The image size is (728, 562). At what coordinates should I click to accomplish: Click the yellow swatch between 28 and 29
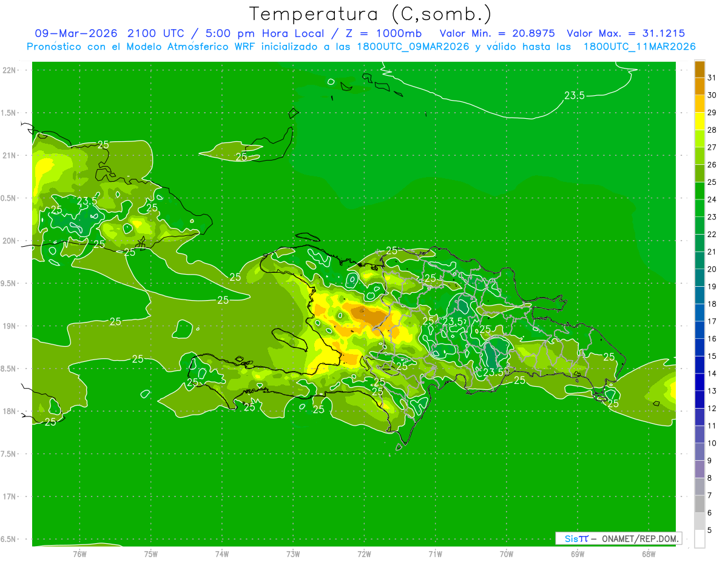click(x=699, y=121)
